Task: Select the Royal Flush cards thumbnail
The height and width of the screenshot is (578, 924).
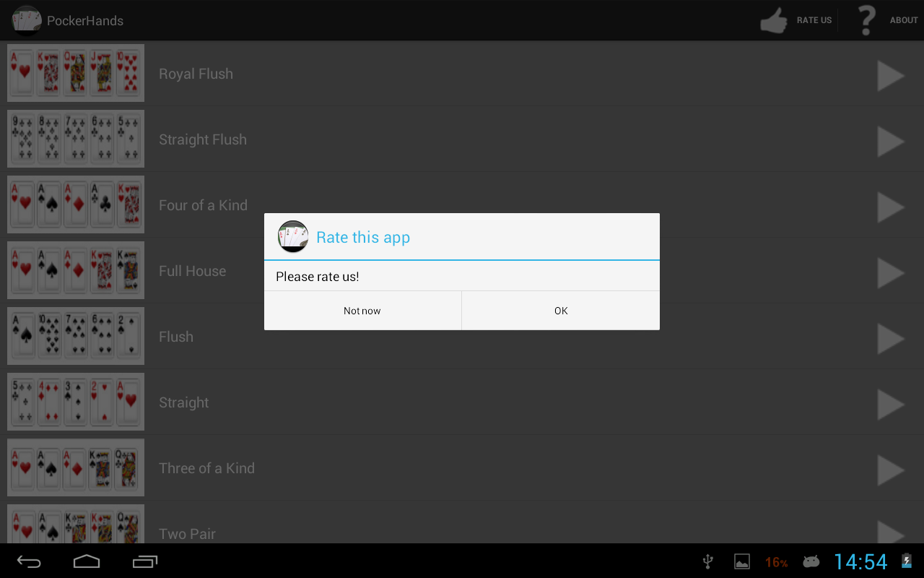Action: click(76, 73)
